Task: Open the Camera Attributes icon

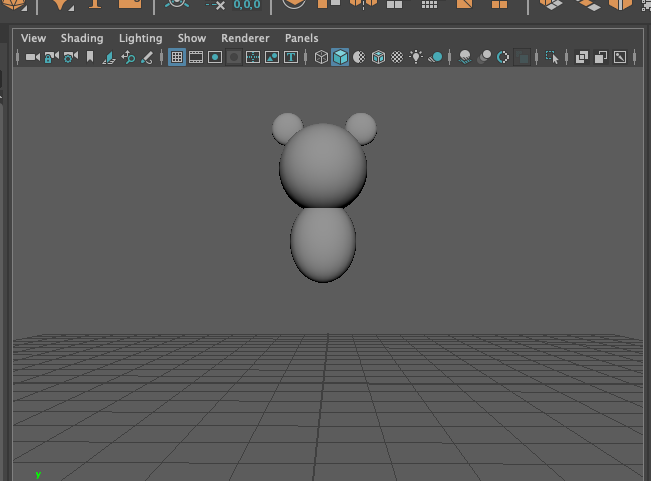Action: point(71,57)
